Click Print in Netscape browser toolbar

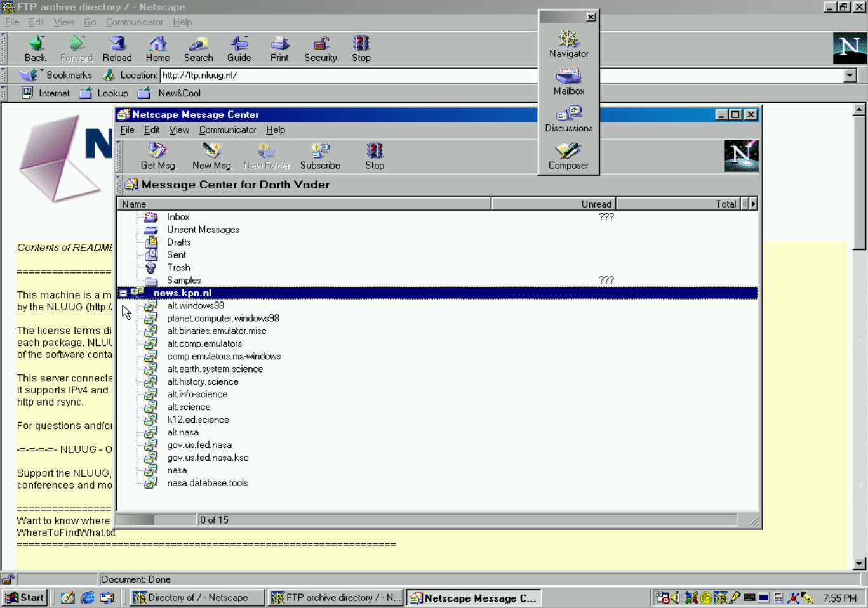pyautogui.click(x=279, y=48)
